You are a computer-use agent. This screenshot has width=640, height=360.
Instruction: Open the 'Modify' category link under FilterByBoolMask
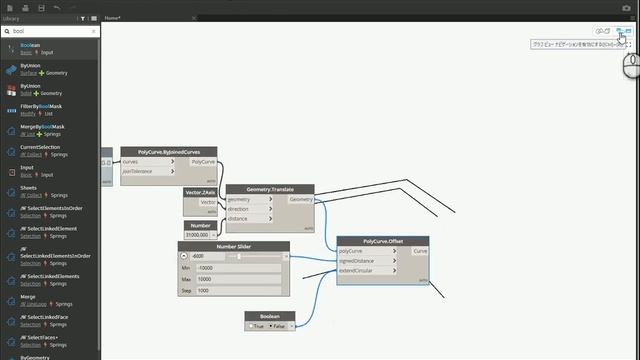point(28,114)
